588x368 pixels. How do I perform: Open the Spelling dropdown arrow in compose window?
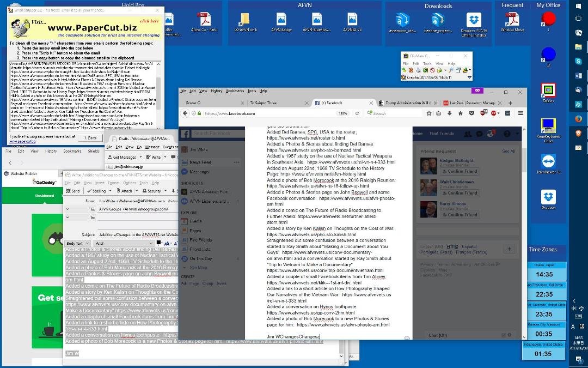coord(110,191)
